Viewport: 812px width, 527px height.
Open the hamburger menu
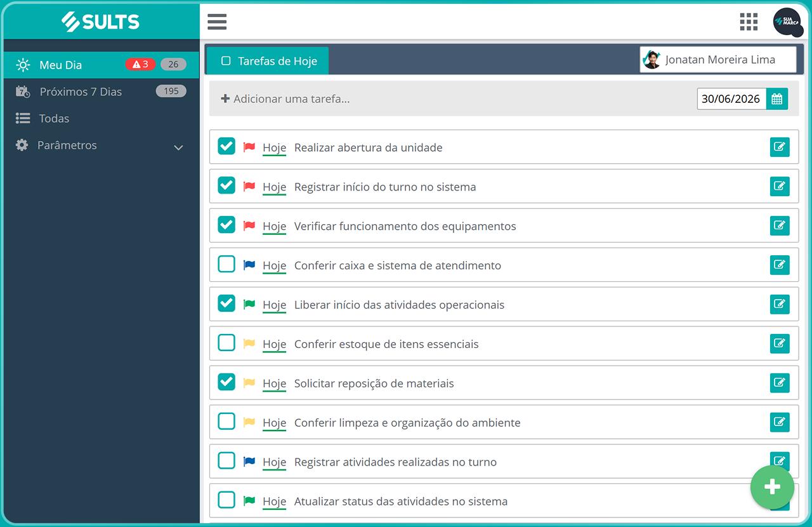point(217,22)
